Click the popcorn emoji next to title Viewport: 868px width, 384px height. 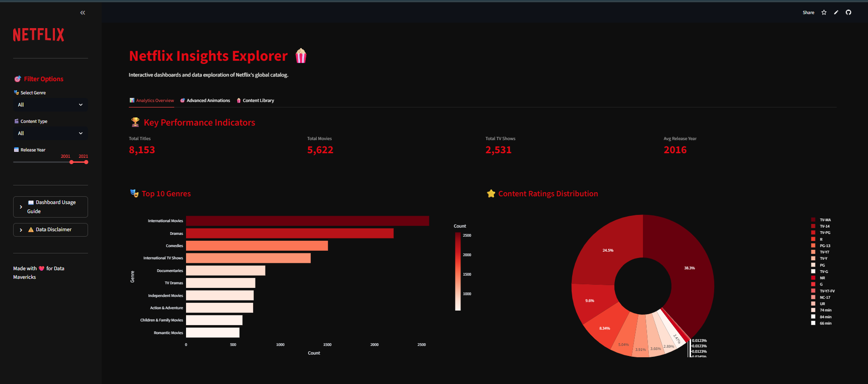pyautogui.click(x=301, y=56)
